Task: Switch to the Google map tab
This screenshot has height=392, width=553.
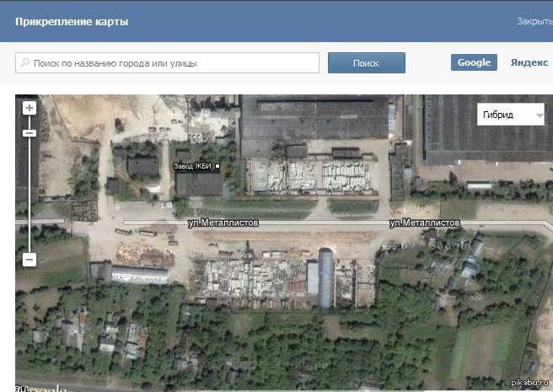Action: [x=474, y=62]
